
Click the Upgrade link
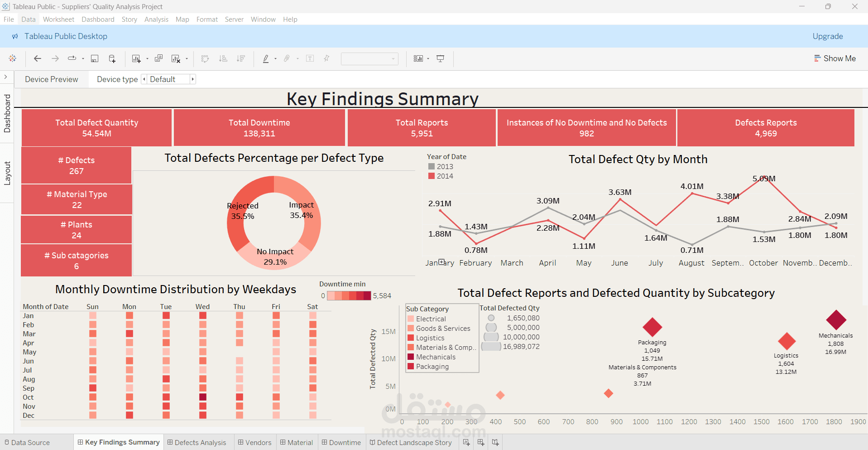pyautogui.click(x=827, y=36)
